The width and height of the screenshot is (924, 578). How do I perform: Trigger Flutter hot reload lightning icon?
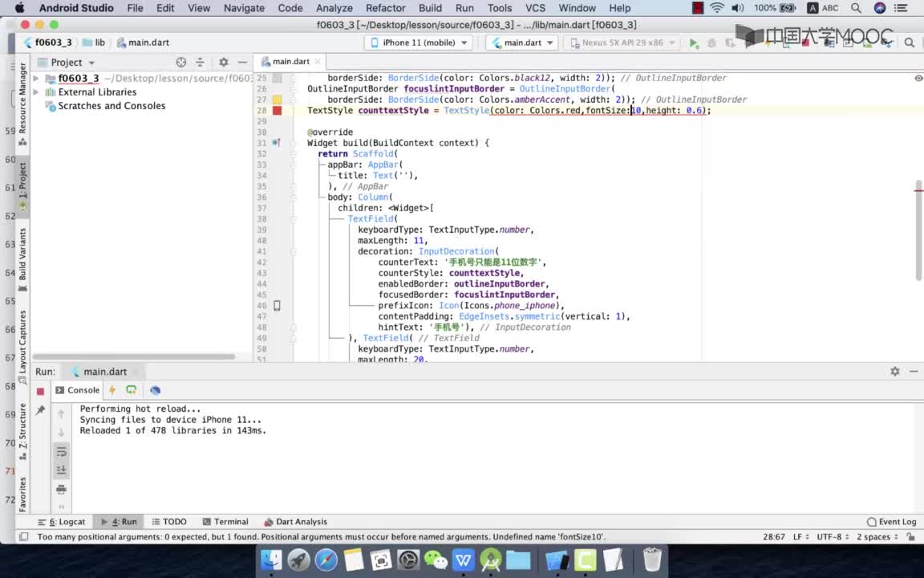pos(112,390)
